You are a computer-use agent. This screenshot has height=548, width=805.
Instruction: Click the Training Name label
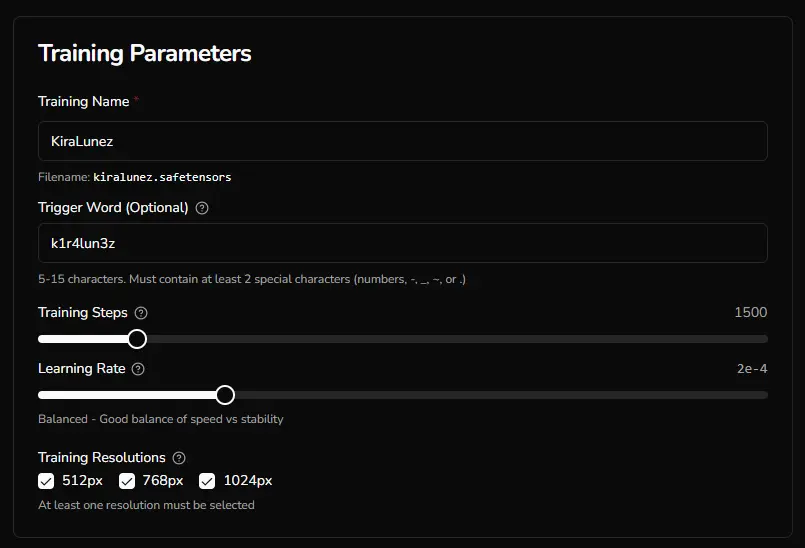pos(83,102)
